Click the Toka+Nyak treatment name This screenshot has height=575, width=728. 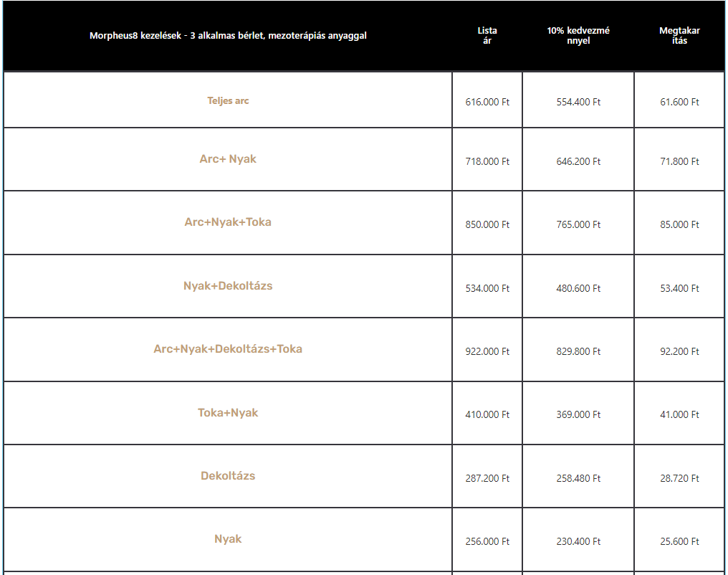pos(228,412)
